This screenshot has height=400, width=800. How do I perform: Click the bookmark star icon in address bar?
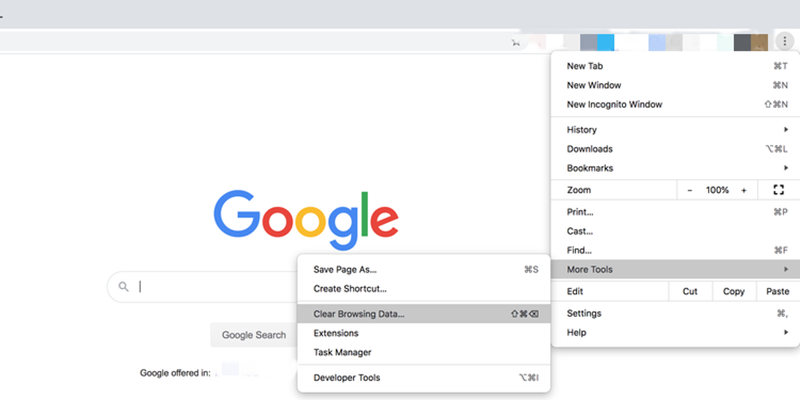coord(516,43)
